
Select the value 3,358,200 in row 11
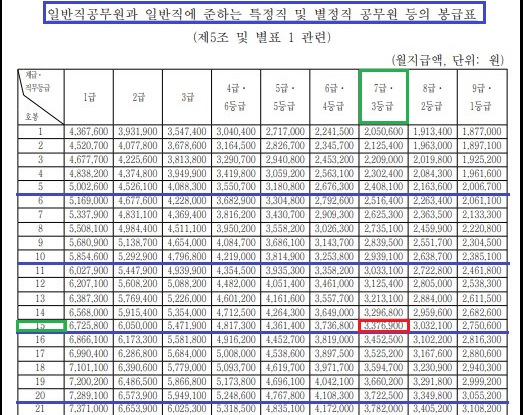[x=334, y=271]
